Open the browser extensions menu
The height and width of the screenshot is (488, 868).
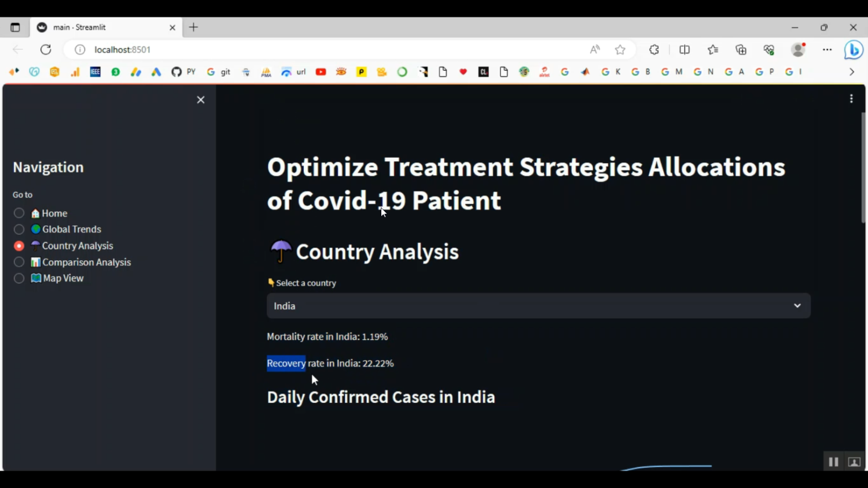click(654, 50)
